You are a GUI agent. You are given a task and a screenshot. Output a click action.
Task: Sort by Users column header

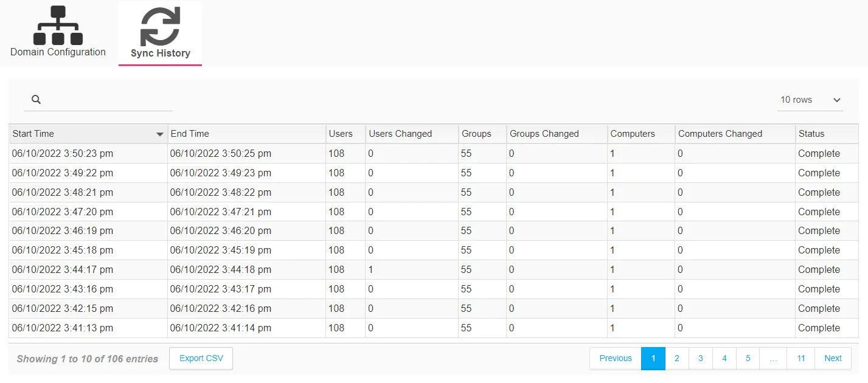[345, 134]
